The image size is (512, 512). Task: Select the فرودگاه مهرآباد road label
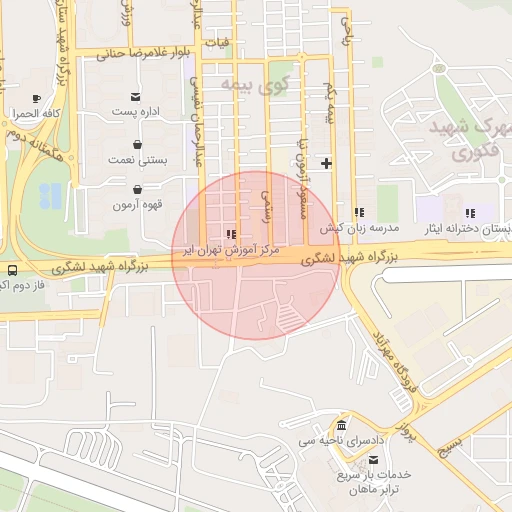coord(395,362)
